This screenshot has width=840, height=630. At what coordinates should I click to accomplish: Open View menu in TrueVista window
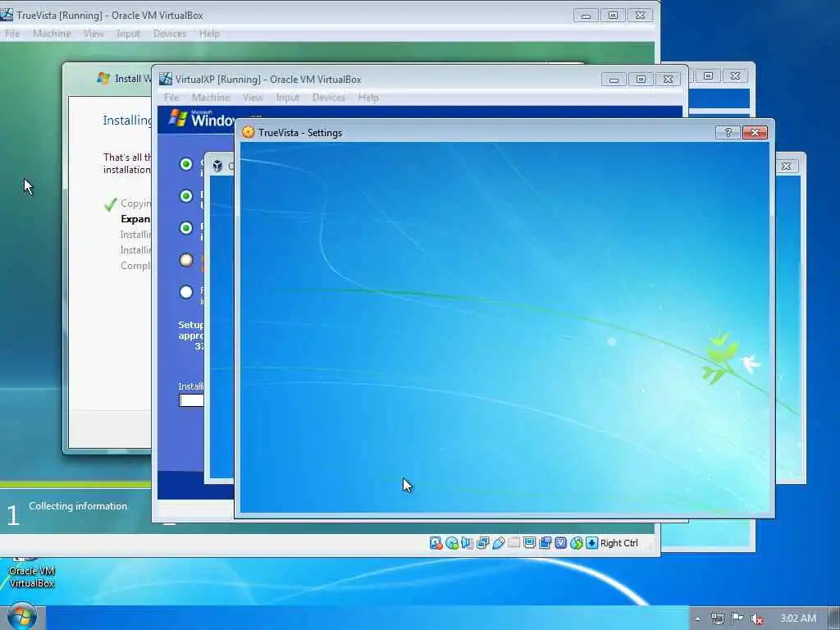[94, 33]
